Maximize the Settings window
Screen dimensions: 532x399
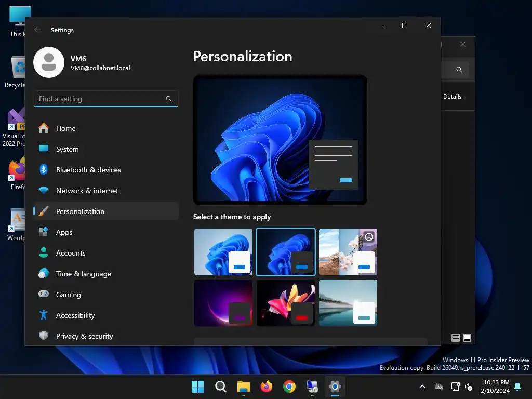coord(404,25)
